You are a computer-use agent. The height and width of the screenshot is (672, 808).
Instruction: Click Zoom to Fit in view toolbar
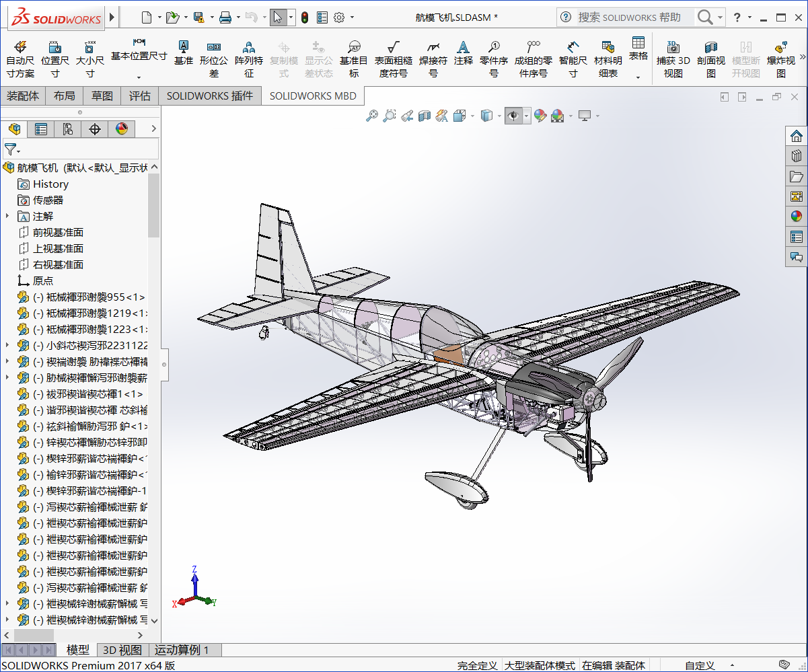[371, 116]
